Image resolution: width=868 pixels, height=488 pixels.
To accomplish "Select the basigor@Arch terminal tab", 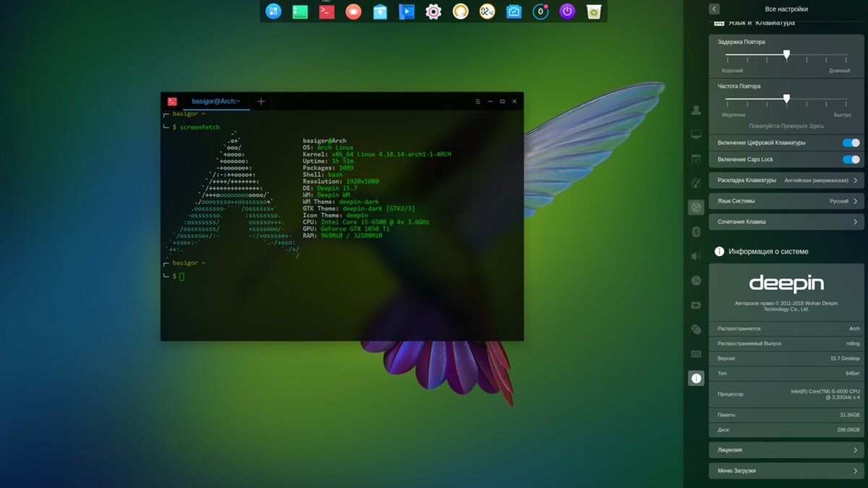I will point(216,101).
